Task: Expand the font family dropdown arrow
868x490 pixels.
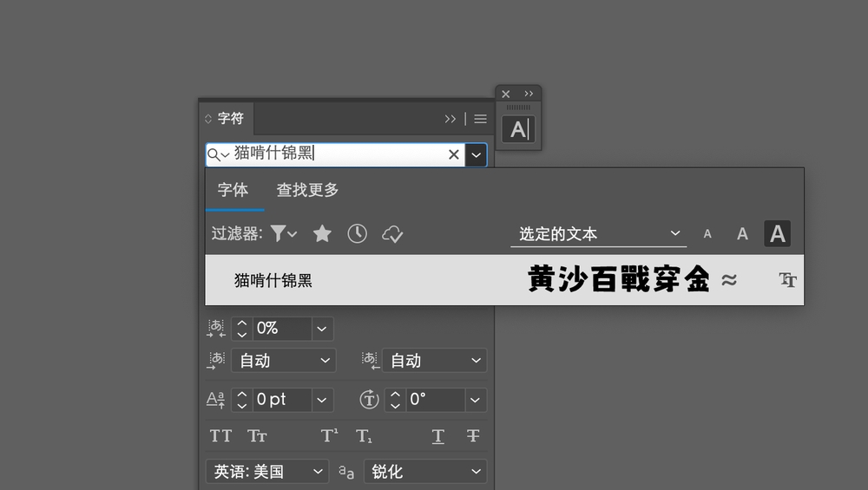Action: (x=476, y=155)
